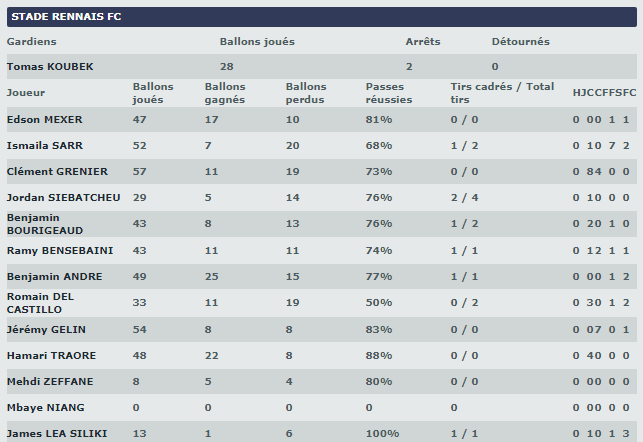
Task: Open Edson MEXER's player entry
Action: [45, 120]
